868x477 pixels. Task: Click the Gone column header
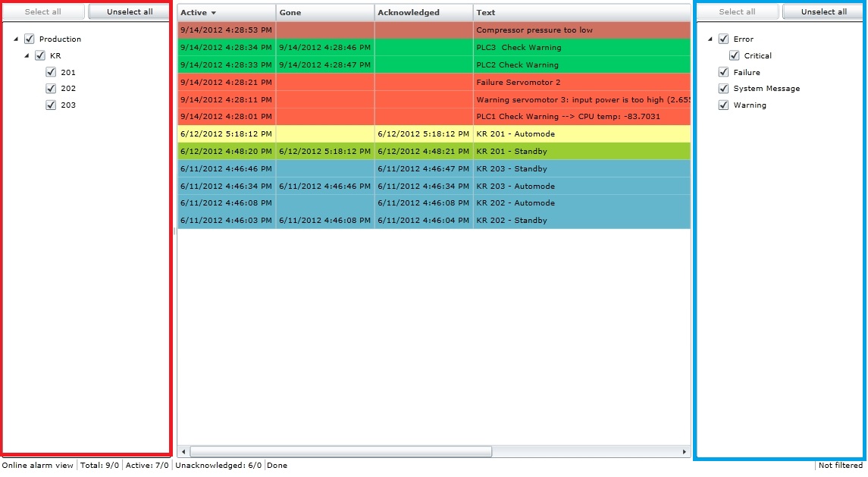(290, 13)
